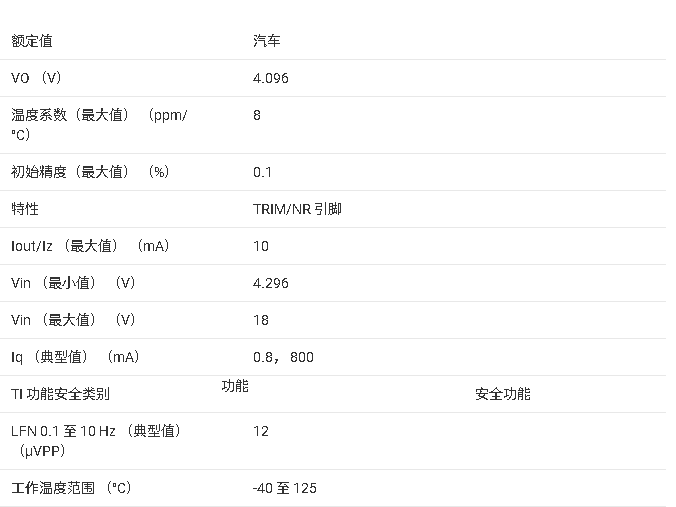Click the Vin（最小值）(V) label

point(73,283)
